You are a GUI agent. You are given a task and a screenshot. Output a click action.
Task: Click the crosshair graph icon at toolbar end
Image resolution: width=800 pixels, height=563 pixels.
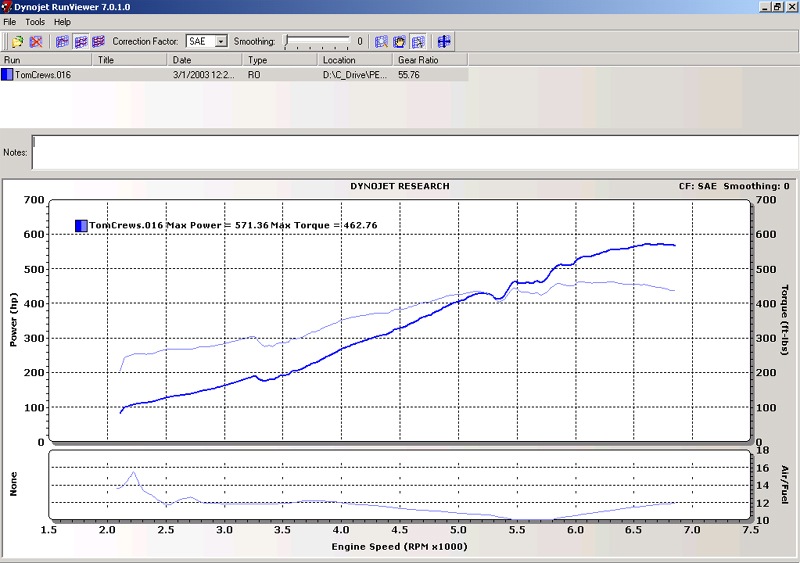[444, 41]
